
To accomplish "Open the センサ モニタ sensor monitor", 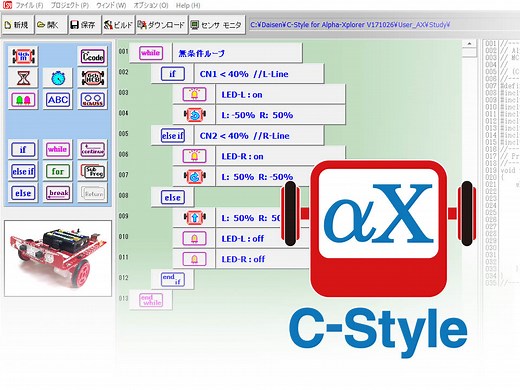I will click(x=217, y=25).
